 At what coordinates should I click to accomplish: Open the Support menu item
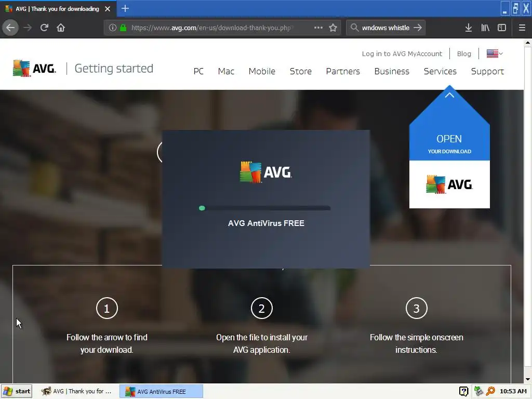487,71
